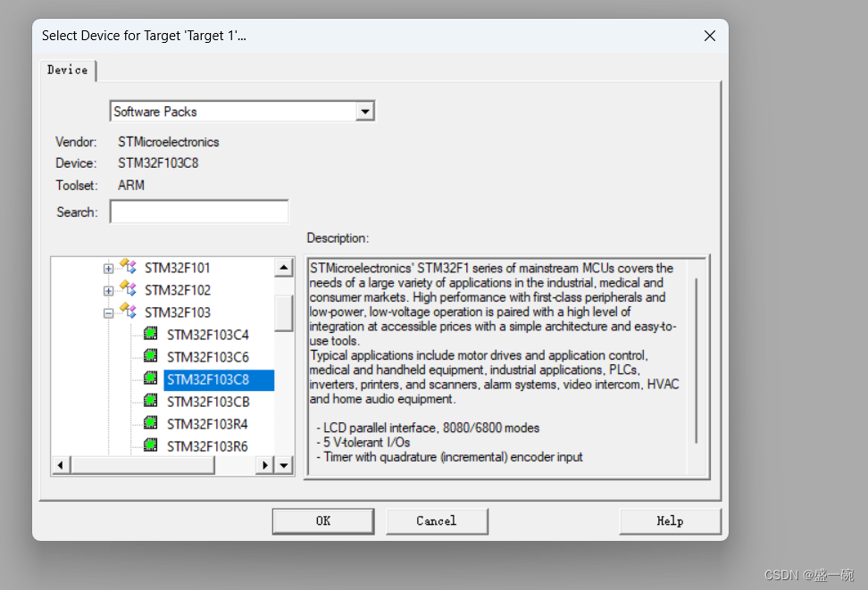Expand the STM32F101 tree node

click(109, 269)
